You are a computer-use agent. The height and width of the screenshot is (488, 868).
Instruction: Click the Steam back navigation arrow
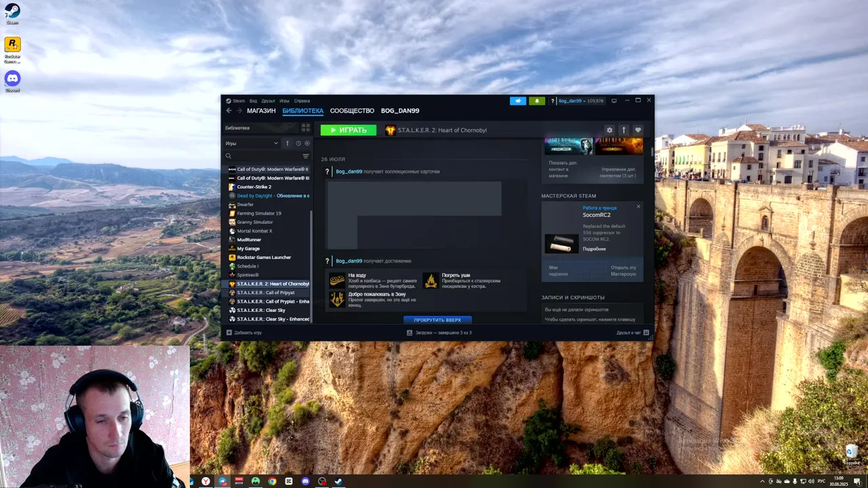[229, 110]
